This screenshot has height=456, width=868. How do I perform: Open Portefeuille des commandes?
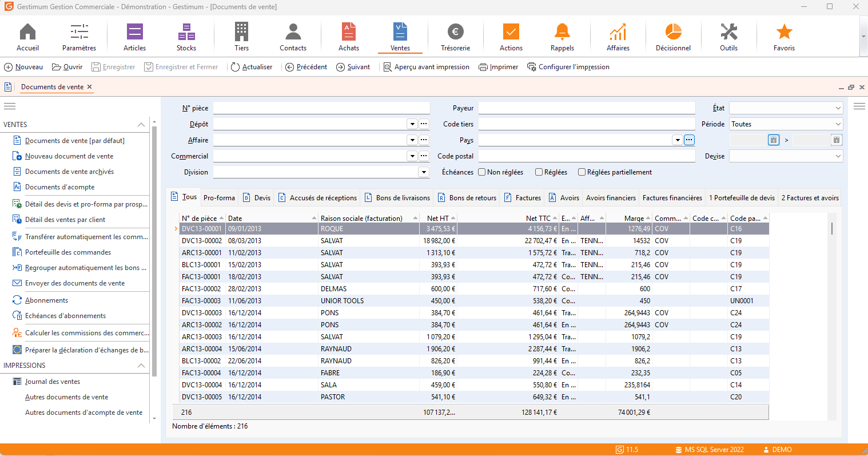[68, 252]
